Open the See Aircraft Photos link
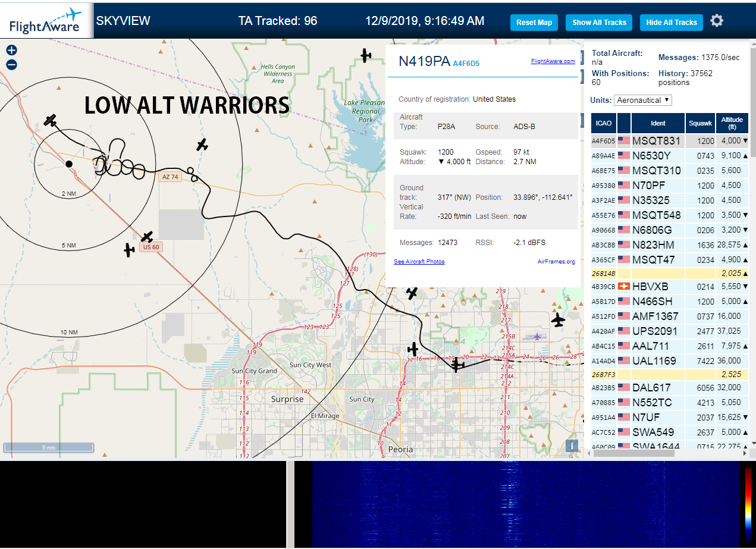Screen dimensions: 756x549 point(419,262)
